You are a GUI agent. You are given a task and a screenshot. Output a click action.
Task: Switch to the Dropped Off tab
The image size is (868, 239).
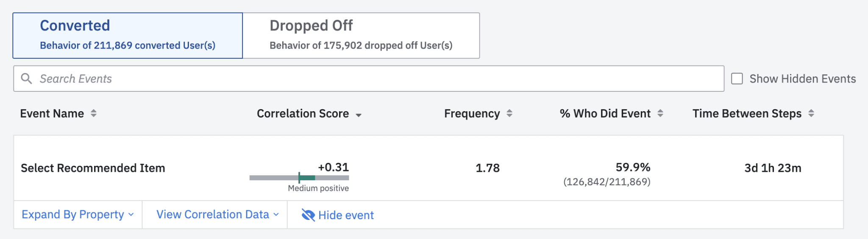click(361, 36)
